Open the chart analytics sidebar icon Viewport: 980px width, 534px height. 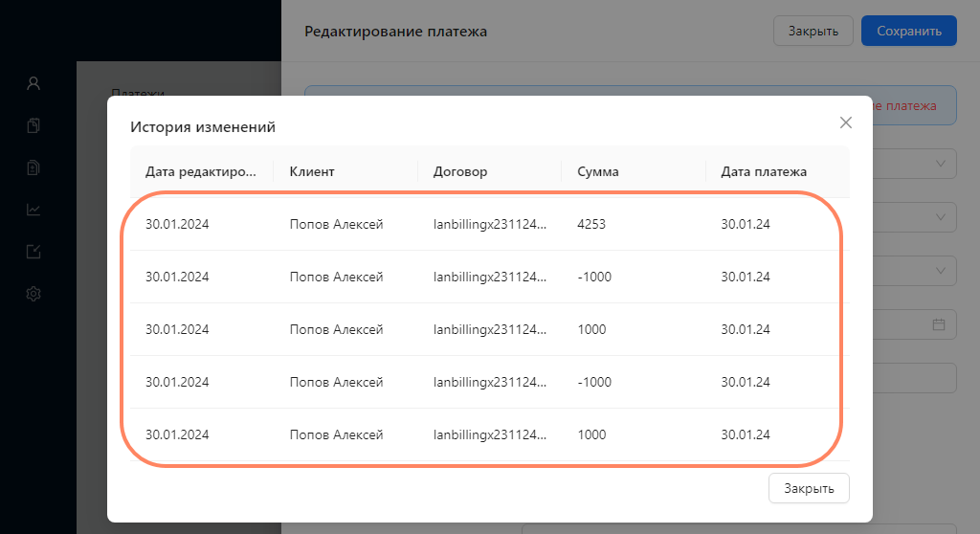click(33, 210)
